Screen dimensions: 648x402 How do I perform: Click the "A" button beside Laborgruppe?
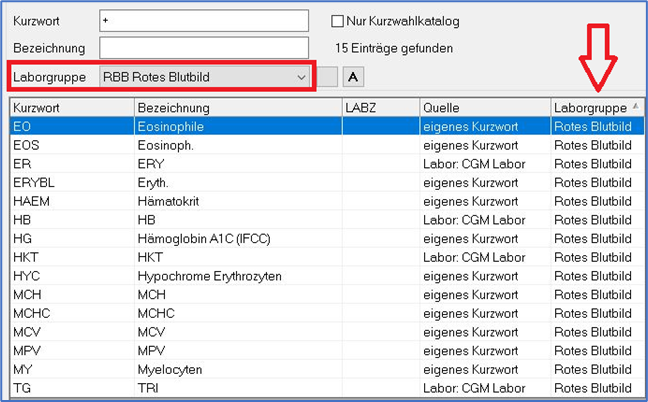click(353, 77)
